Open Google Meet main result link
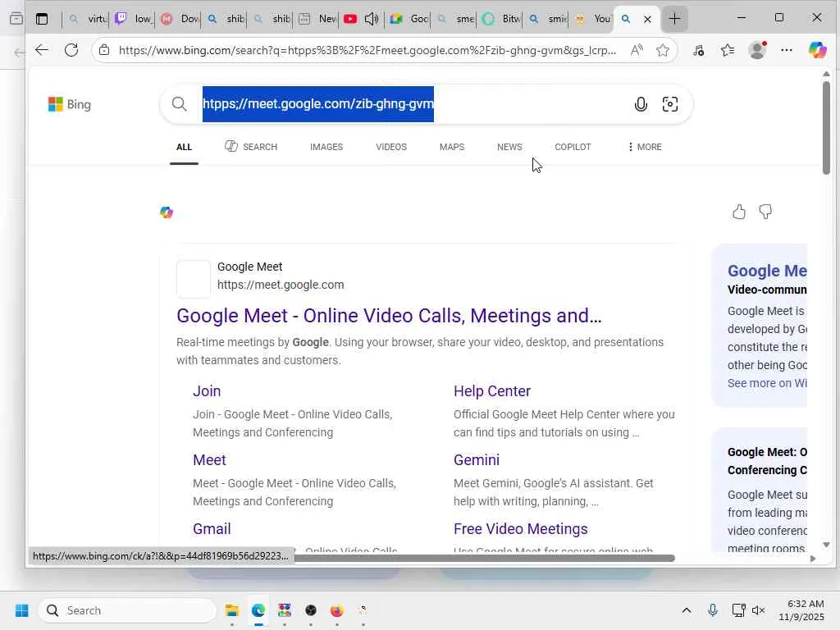 pyautogui.click(x=389, y=316)
